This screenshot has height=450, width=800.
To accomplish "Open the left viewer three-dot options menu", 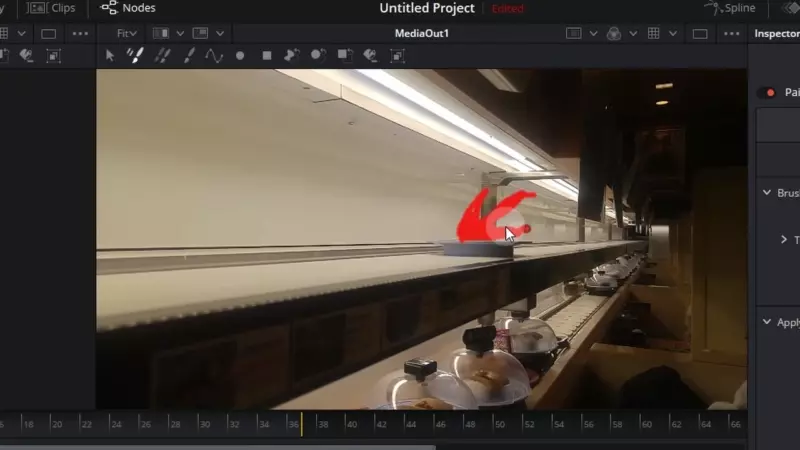I will 80,34.
